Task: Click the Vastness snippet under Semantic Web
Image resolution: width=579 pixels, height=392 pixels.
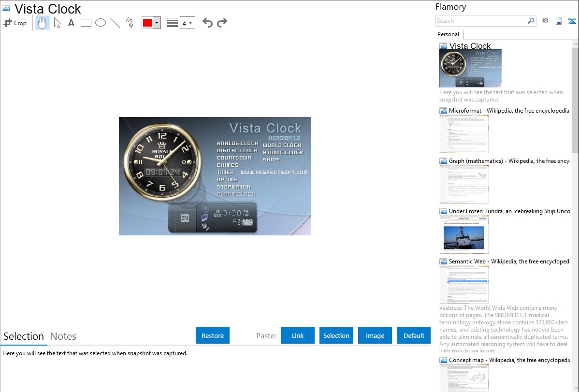Action: coord(504,329)
